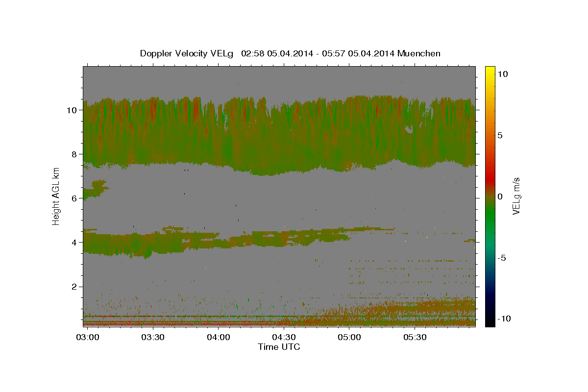Click the colorbar tick label '5'
This screenshot has width=588, height=392.
(x=500, y=135)
